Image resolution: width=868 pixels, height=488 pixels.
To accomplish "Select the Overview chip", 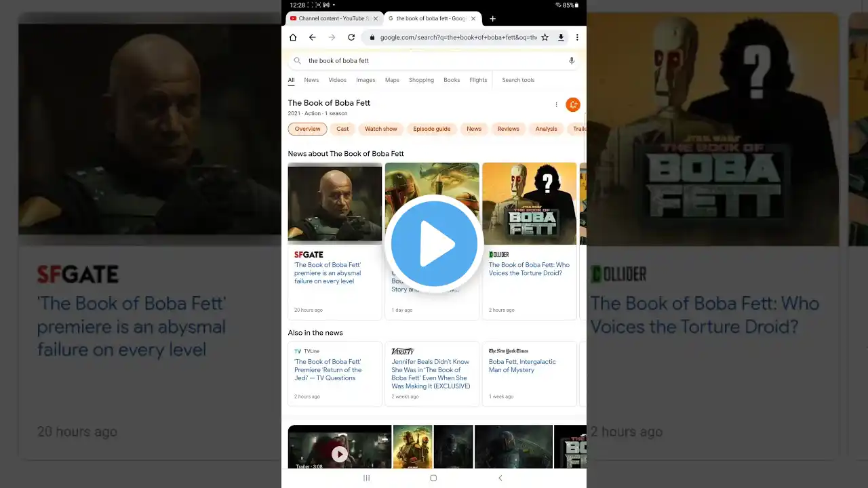I will (x=307, y=129).
